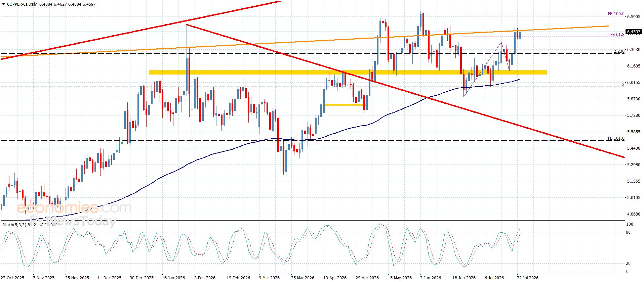Select the current price tag 6.4597
Viewport: 644px width, 282px height.
tap(634, 32)
